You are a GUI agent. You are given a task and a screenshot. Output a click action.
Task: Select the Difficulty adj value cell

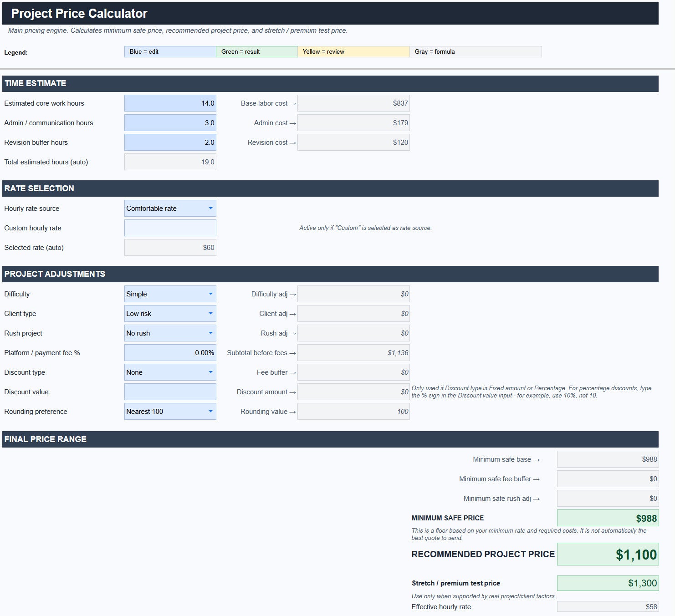point(353,294)
